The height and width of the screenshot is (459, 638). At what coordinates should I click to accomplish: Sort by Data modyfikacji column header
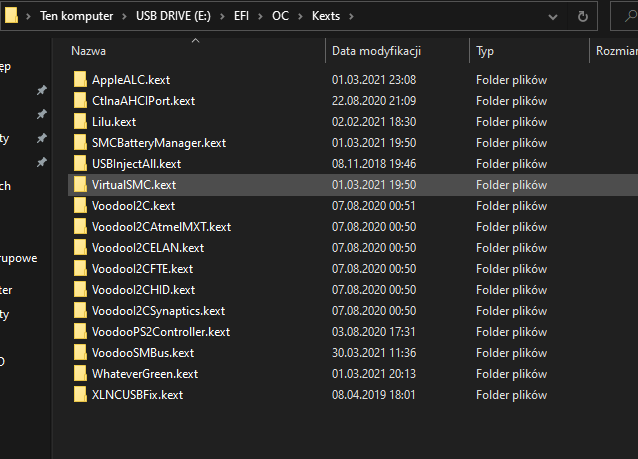pos(376,51)
